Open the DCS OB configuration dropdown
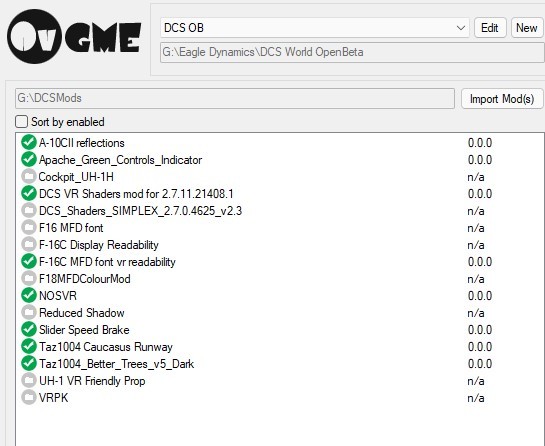Viewport: 545px width, 446px height. (315, 28)
